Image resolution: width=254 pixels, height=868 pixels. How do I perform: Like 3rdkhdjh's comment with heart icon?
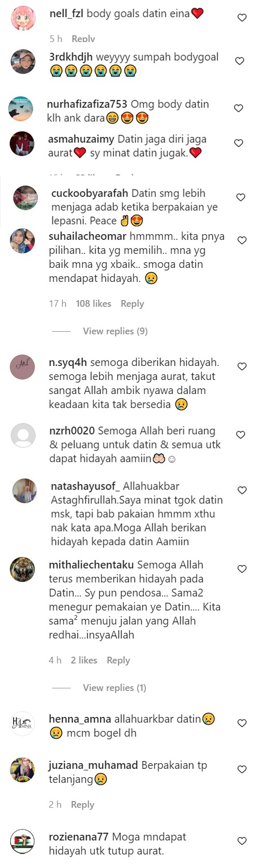click(240, 61)
